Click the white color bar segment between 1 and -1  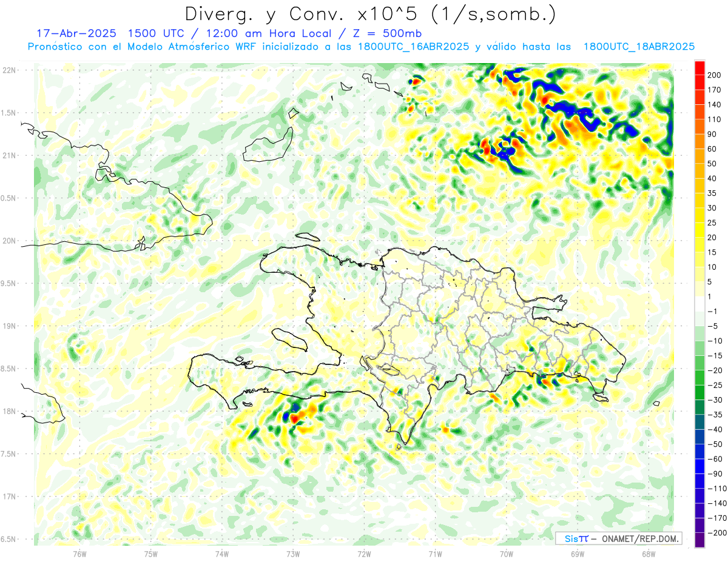699,304
